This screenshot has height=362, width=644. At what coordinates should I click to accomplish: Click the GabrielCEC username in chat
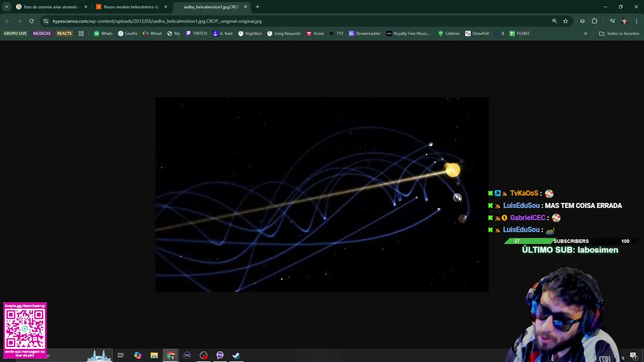click(x=527, y=218)
